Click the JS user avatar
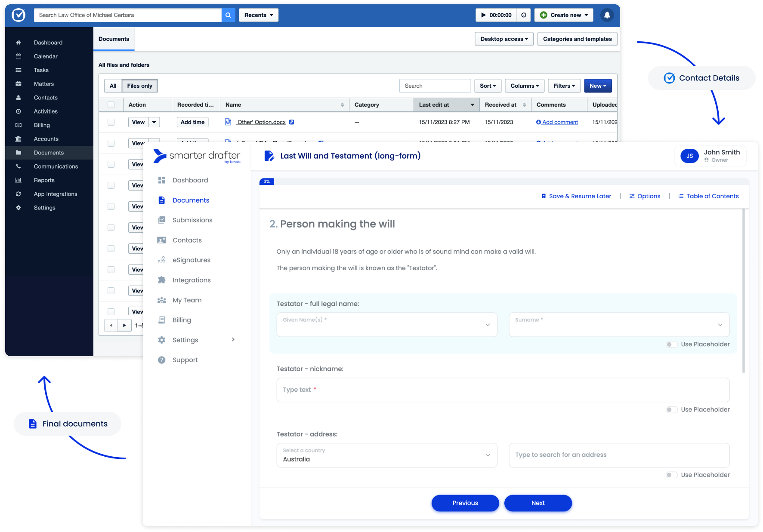The image size is (763, 532). pos(689,156)
